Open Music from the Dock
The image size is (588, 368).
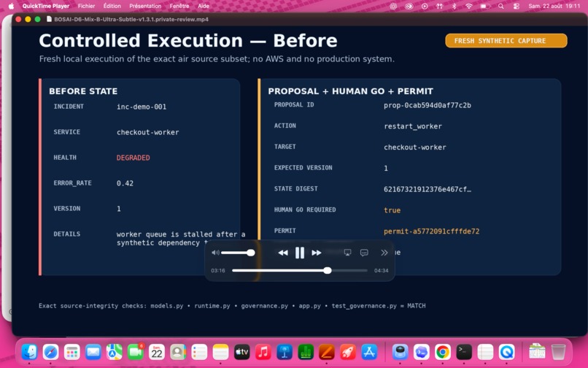(263, 352)
